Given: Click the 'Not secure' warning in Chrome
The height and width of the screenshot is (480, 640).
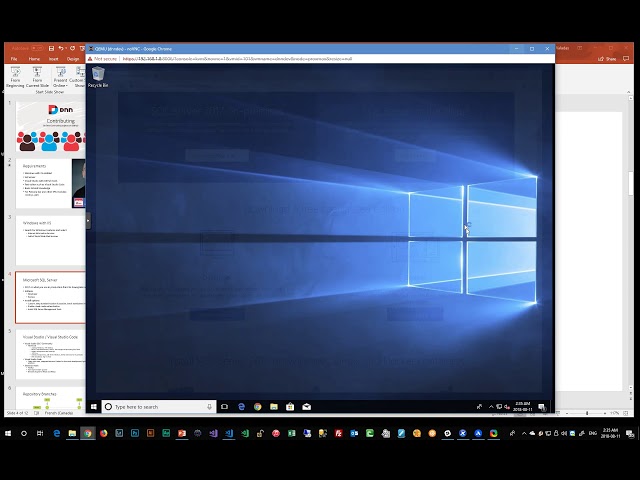Looking at the screenshot, I should [102, 59].
